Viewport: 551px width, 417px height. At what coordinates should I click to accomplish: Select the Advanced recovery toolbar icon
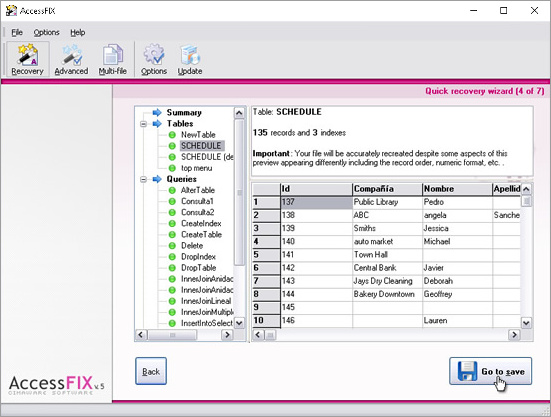point(71,60)
